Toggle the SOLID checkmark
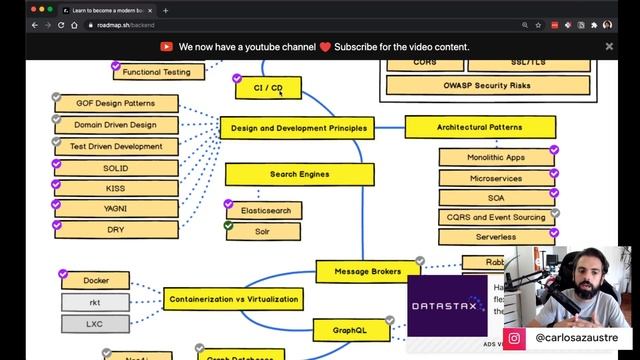The height and width of the screenshot is (360, 640). [56, 164]
